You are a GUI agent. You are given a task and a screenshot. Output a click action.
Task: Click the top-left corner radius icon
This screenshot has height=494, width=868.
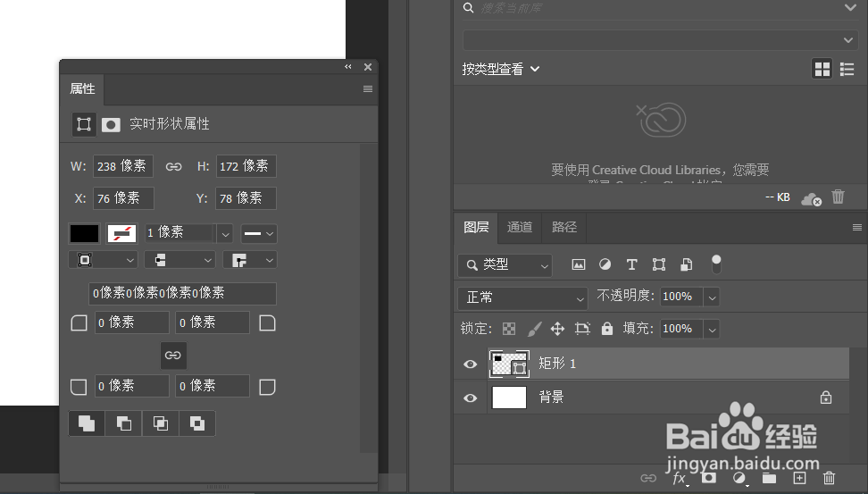(x=79, y=322)
